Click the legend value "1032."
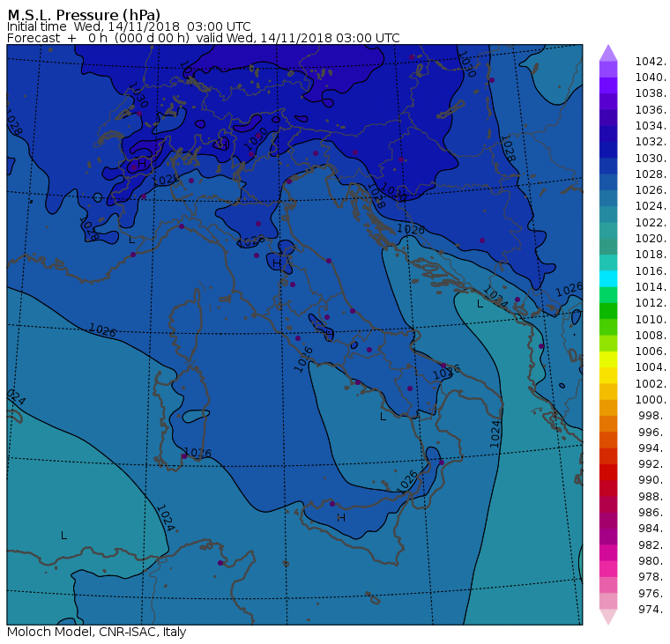The height and width of the screenshot is (644, 670). [x=651, y=142]
